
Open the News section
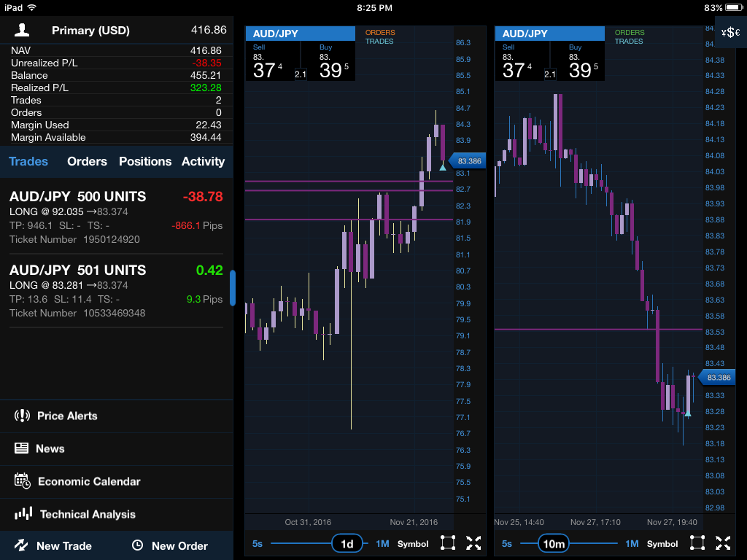pyautogui.click(x=50, y=448)
